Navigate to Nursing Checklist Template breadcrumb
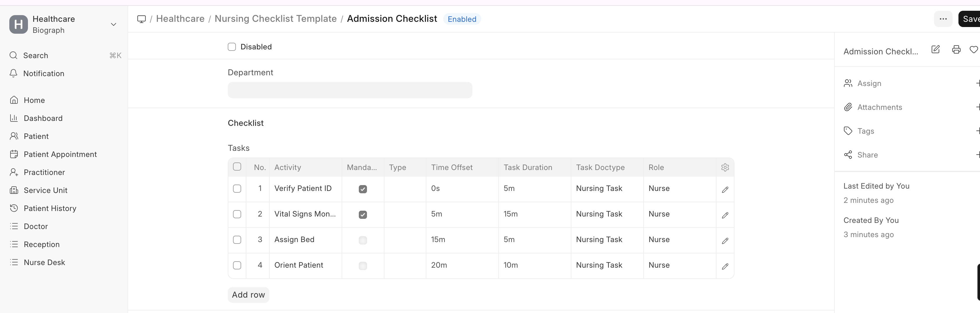980x313 pixels. click(276, 18)
